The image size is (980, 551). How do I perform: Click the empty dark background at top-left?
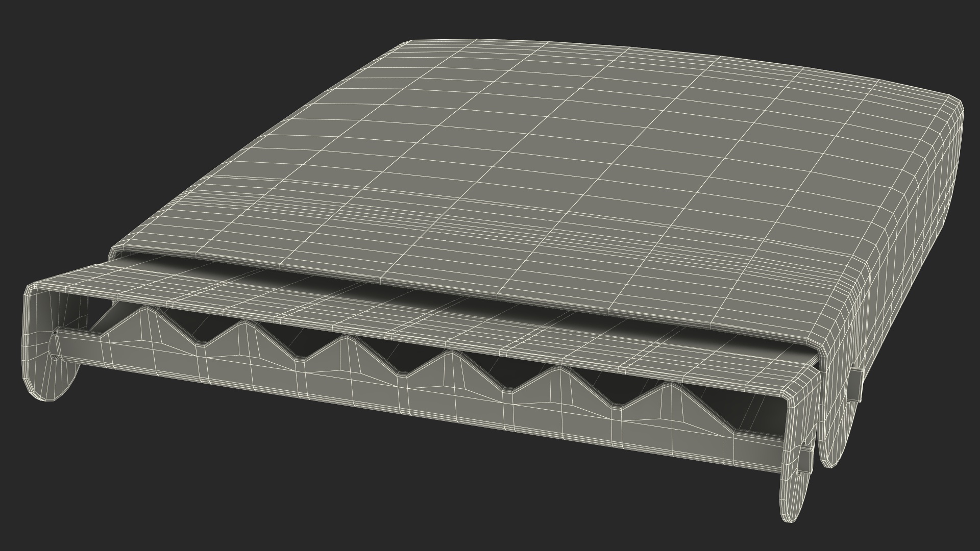click(x=102, y=77)
